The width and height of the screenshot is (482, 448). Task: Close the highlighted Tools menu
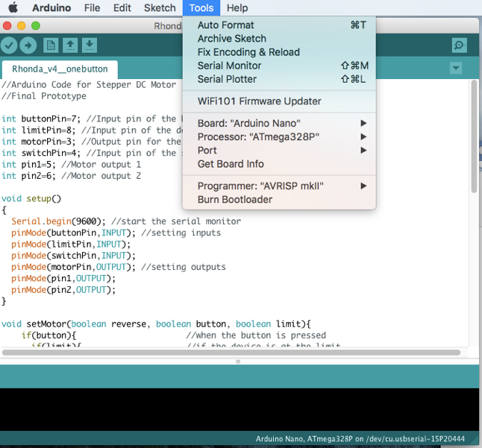(x=201, y=7)
